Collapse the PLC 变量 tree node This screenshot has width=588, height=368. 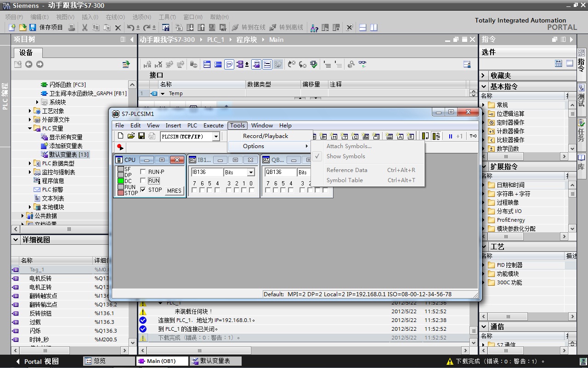[30, 128]
